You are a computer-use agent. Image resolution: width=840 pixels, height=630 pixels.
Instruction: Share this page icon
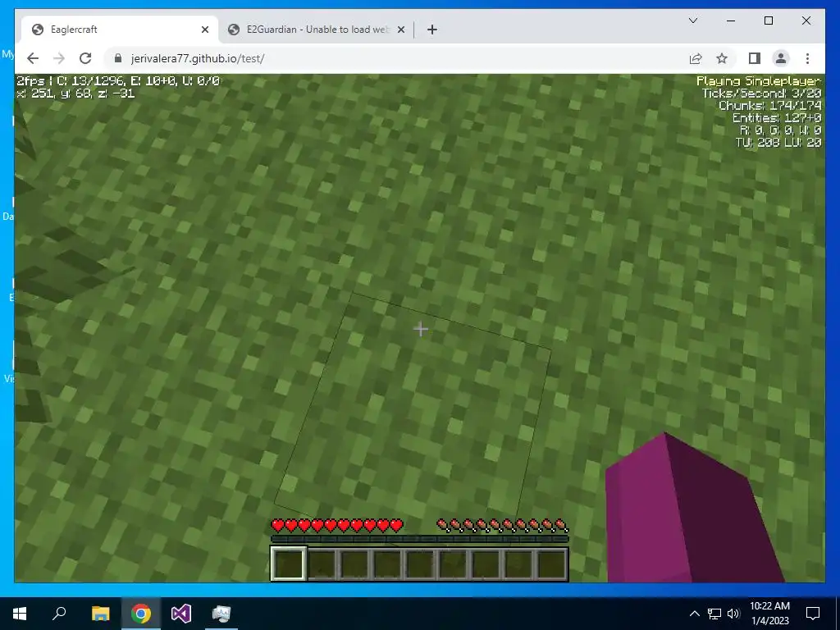[696, 58]
